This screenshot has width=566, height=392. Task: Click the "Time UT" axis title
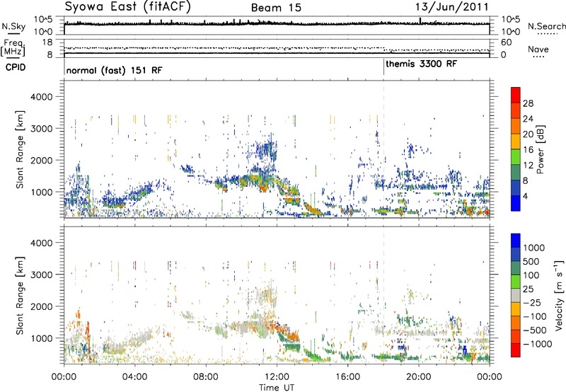click(277, 388)
